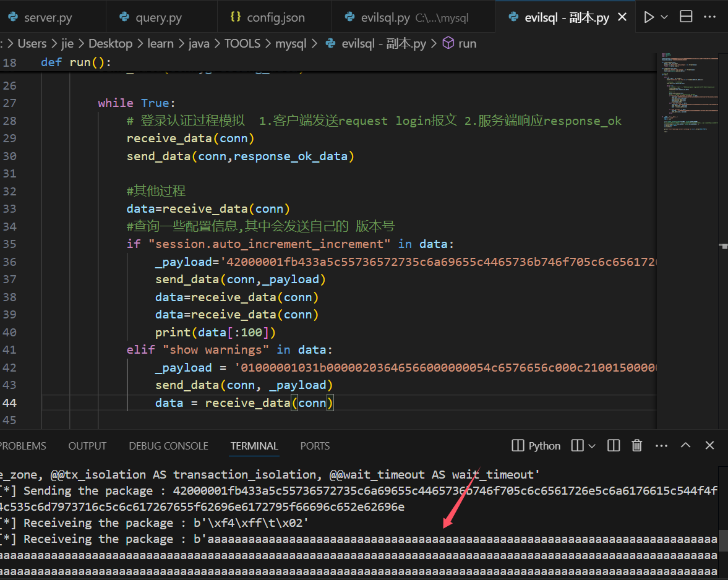The width and height of the screenshot is (728, 580).
Task: Click '_payload =' assignment on line 42
Action: pyautogui.click(x=191, y=367)
